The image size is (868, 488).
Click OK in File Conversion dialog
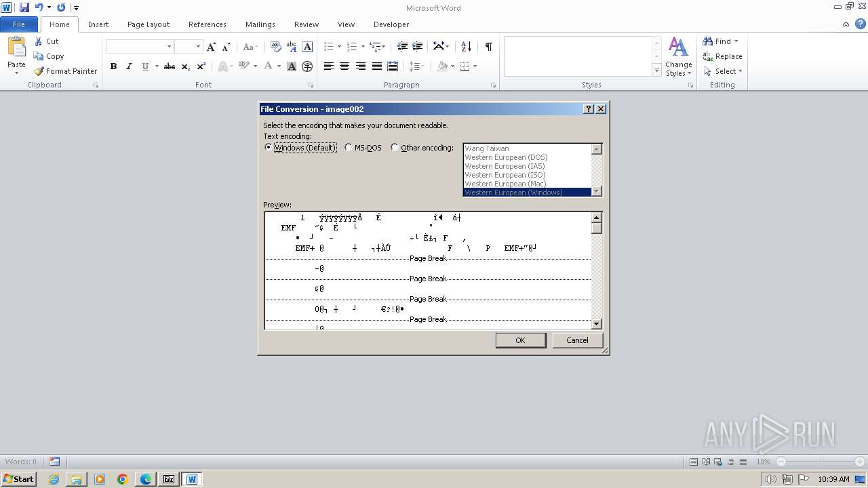coord(520,340)
